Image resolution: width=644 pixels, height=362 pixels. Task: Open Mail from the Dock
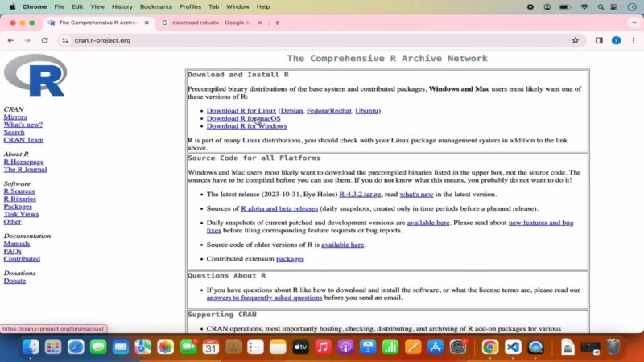pos(120,347)
